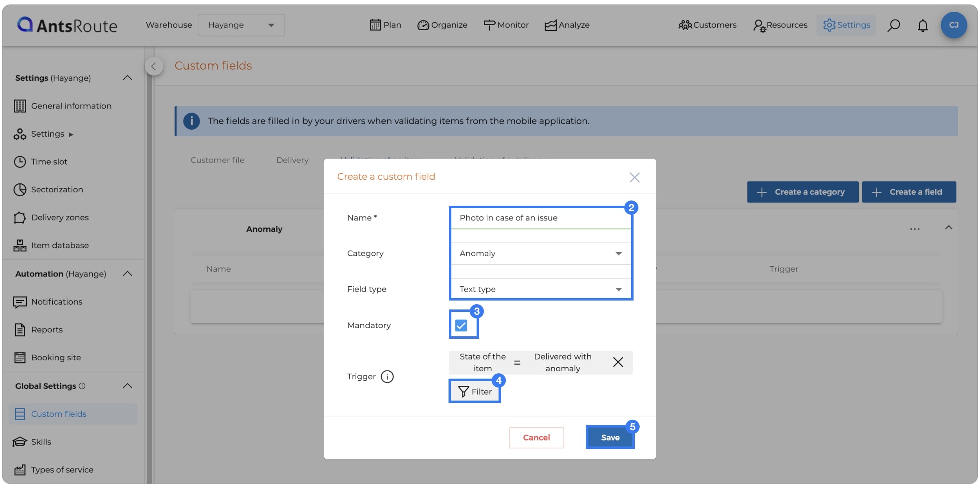Open the Category dropdown showing Anomaly
The width and height of the screenshot is (980, 488).
pyautogui.click(x=541, y=254)
